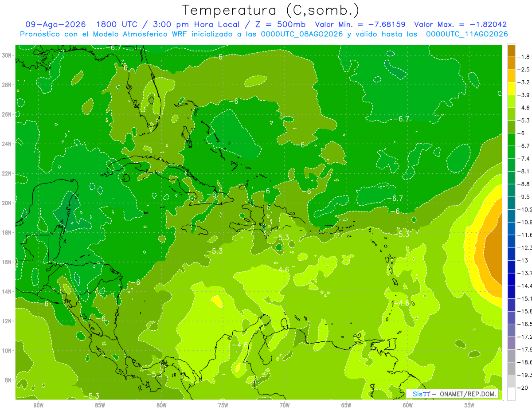Viewport: 532px width, 411px height.
Task: Click the -11.6 color scale label
Action: coord(525,235)
